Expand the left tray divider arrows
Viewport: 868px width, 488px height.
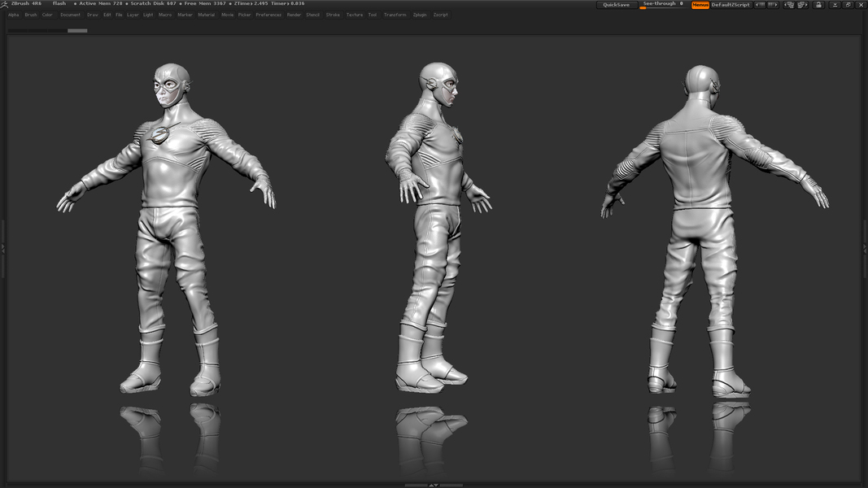pyautogui.click(x=2, y=248)
